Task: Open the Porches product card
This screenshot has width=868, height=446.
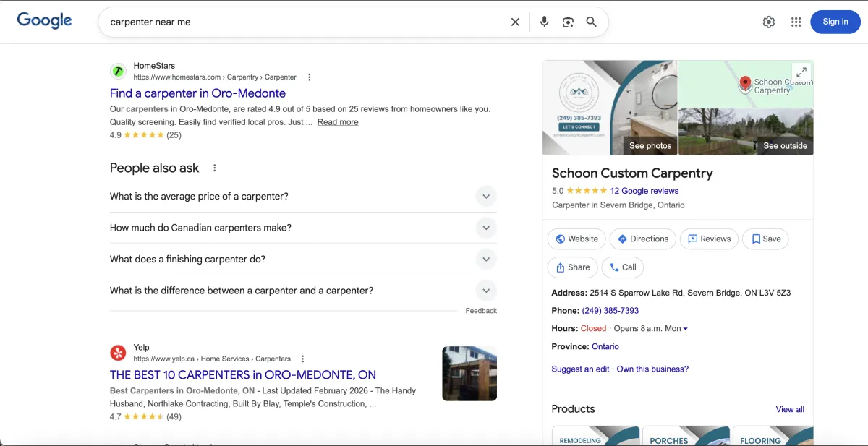Action: pyautogui.click(x=686, y=436)
